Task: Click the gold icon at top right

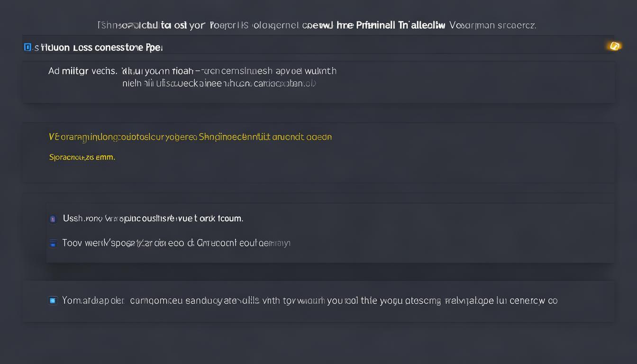Action: 614,46
